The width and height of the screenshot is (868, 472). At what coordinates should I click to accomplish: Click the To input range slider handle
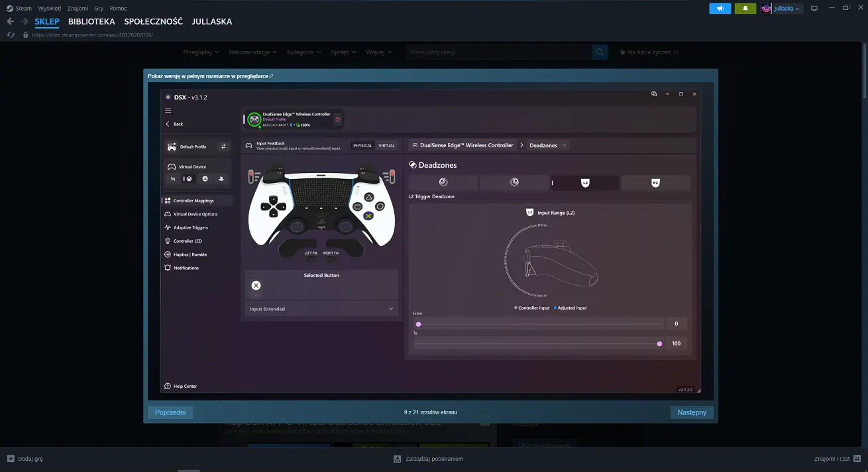click(659, 343)
